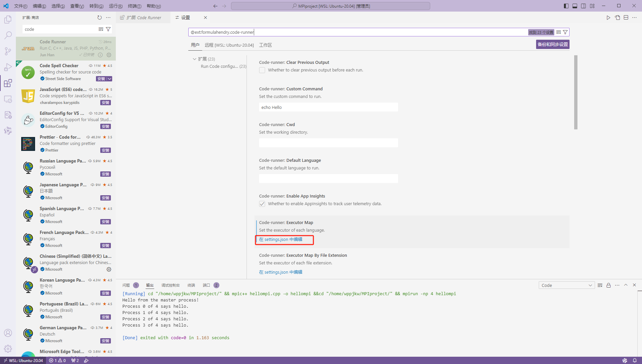Open the Extensions view icon
Screen dimensions: 642x364
click(x=8, y=83)
